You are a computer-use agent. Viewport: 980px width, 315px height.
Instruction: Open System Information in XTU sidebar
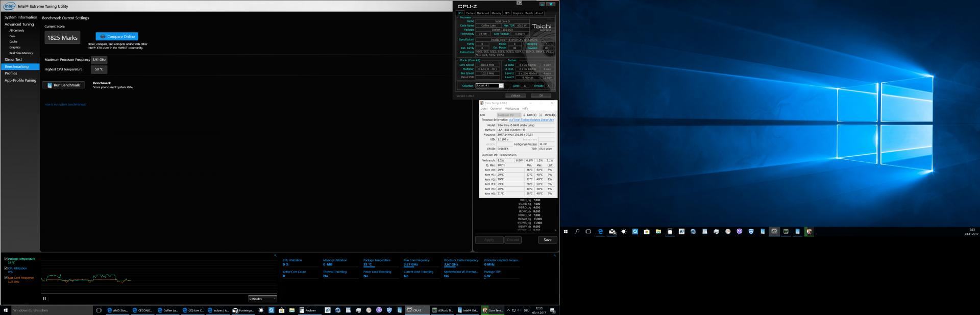[x=21, y=17]
